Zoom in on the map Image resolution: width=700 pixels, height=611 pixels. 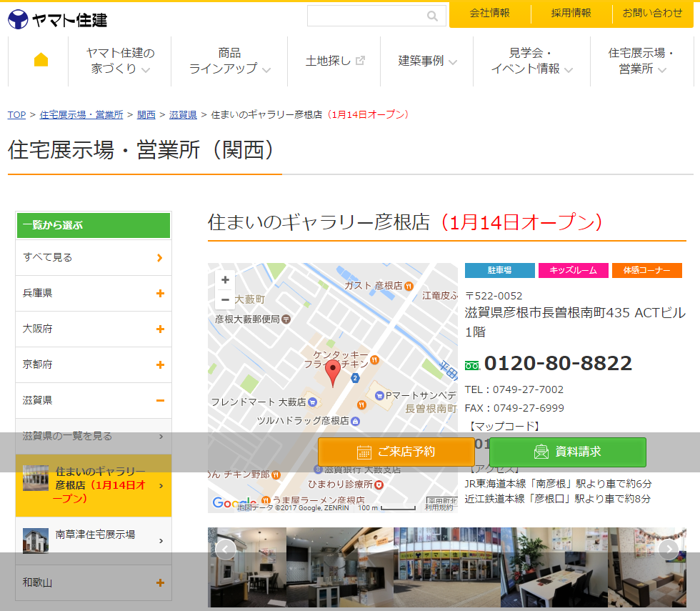(x=225, y=280)
